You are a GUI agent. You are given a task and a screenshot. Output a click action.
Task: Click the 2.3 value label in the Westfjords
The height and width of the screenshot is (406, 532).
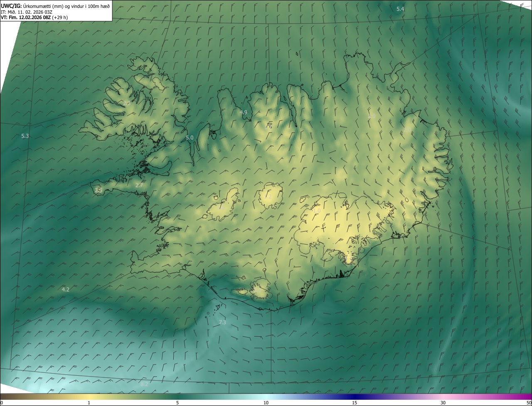click(127, 103)
